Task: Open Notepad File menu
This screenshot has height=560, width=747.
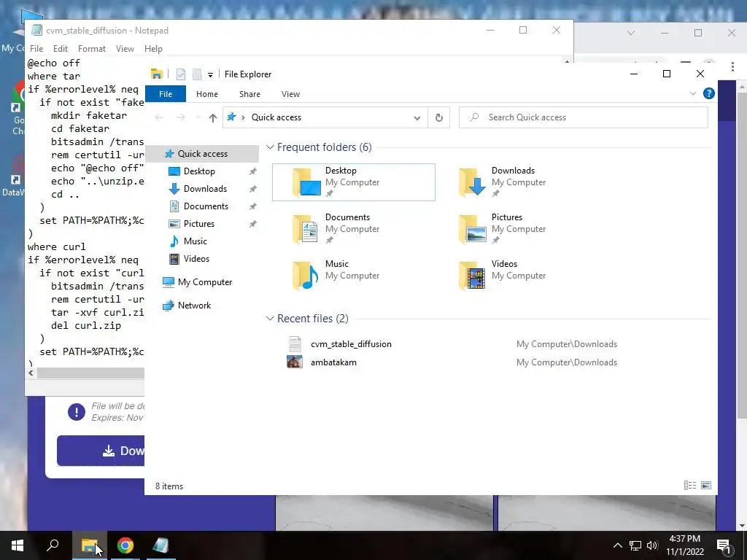Action: (36, 49)
